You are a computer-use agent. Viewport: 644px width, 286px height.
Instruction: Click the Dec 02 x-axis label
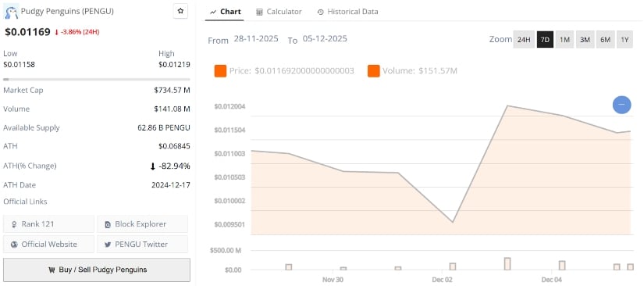442,280
